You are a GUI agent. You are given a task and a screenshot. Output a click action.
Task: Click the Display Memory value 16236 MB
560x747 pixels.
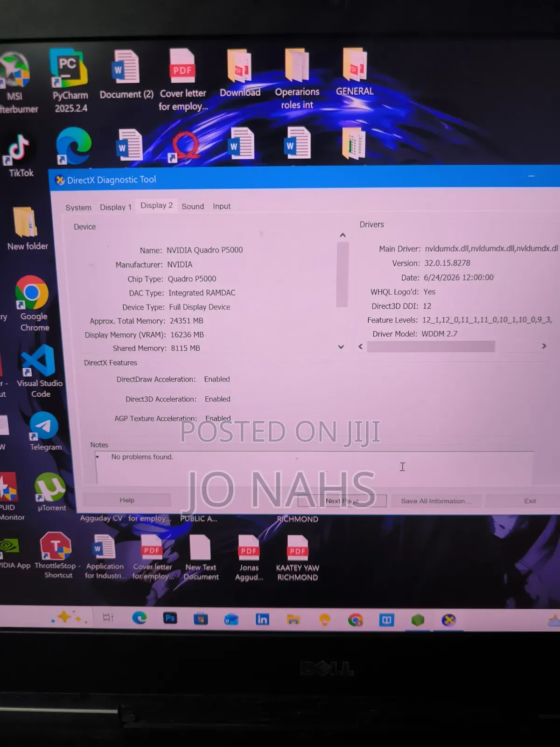click(187, 335)
